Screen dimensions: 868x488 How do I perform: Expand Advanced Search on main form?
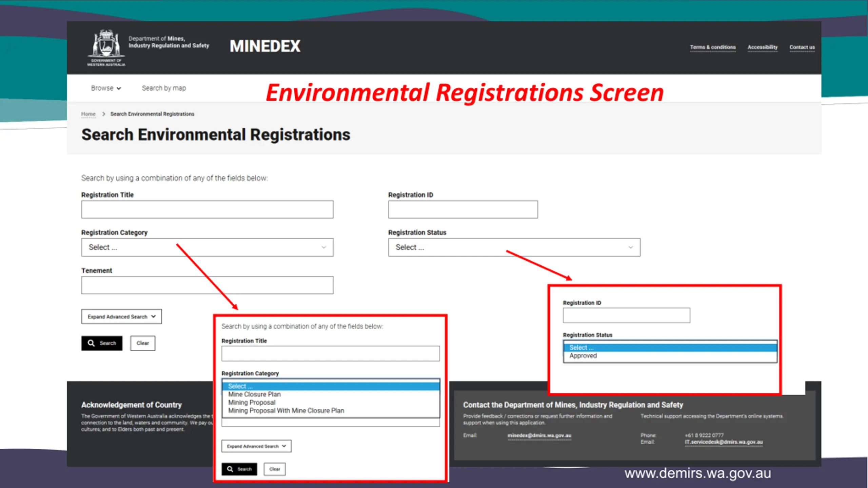coord(121,317)
